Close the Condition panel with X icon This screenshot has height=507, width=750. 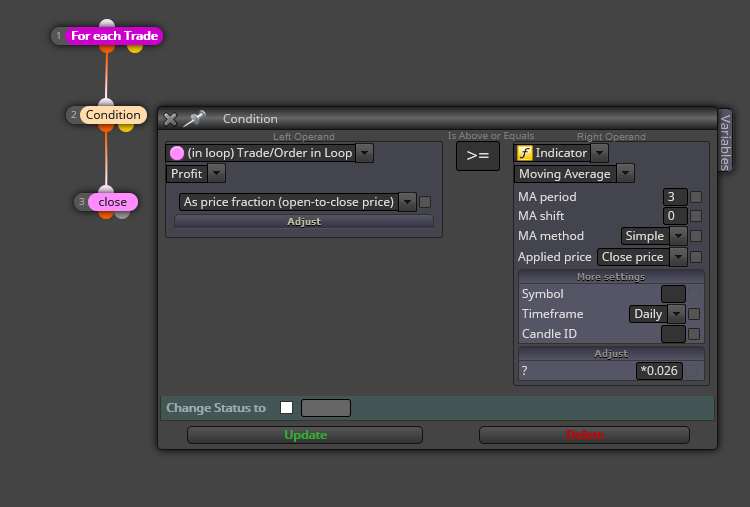(170, 119)
